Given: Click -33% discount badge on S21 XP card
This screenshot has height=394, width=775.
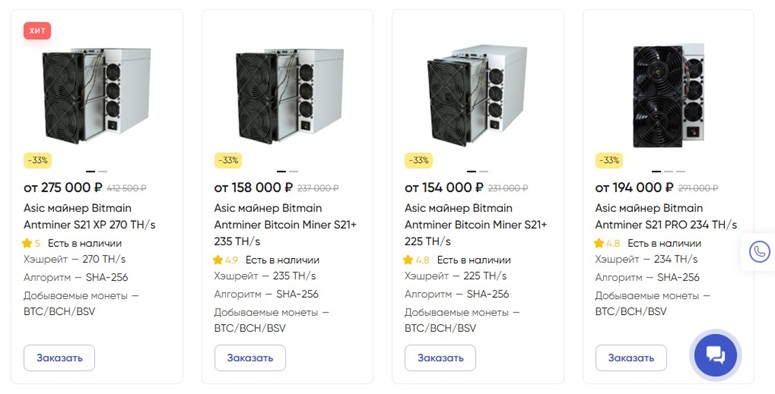Looking at the screenshot, I should click(x=38, y=160).
